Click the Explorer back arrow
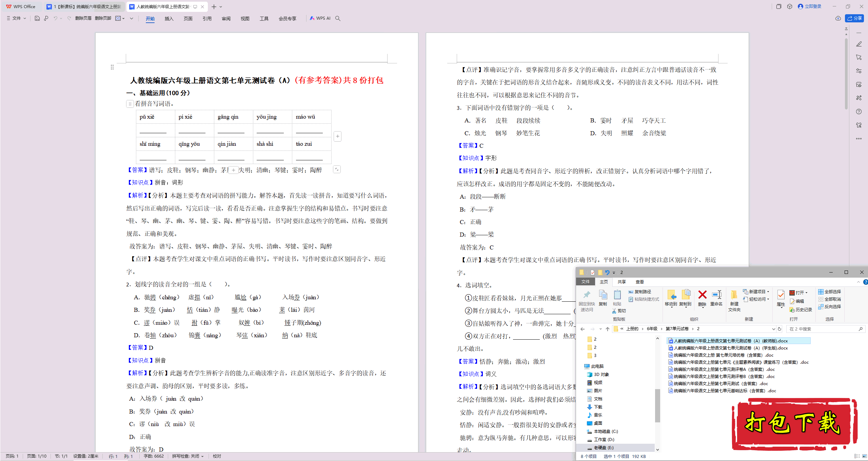This screenshot has height=461, width=868. tap(583, 329)
